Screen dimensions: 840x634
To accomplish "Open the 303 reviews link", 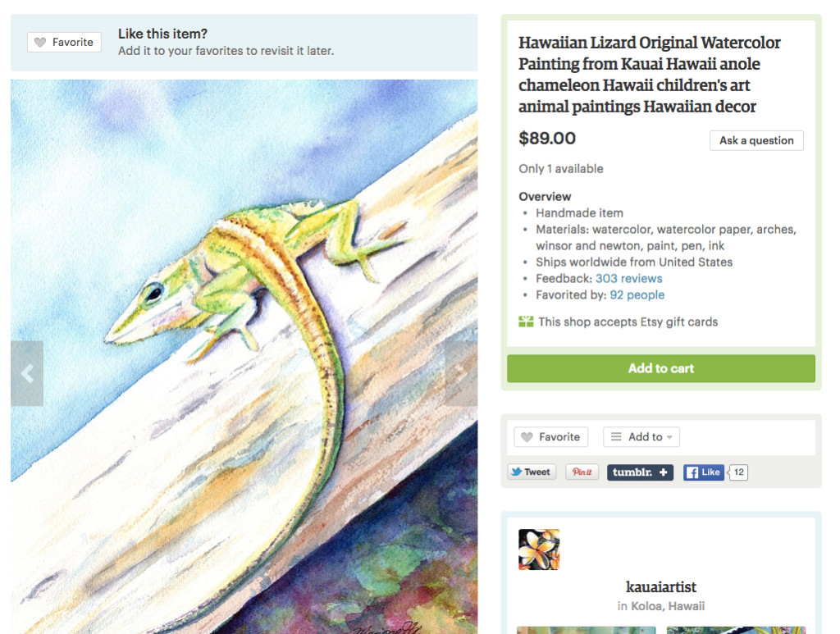I will (x=629, y=278).
